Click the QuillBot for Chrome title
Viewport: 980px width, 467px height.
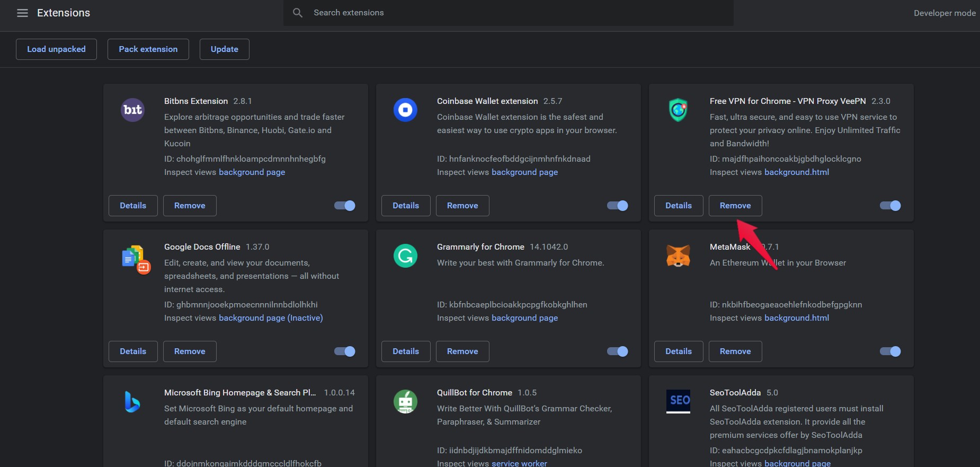pyautogui.click(x=475, y=393)
